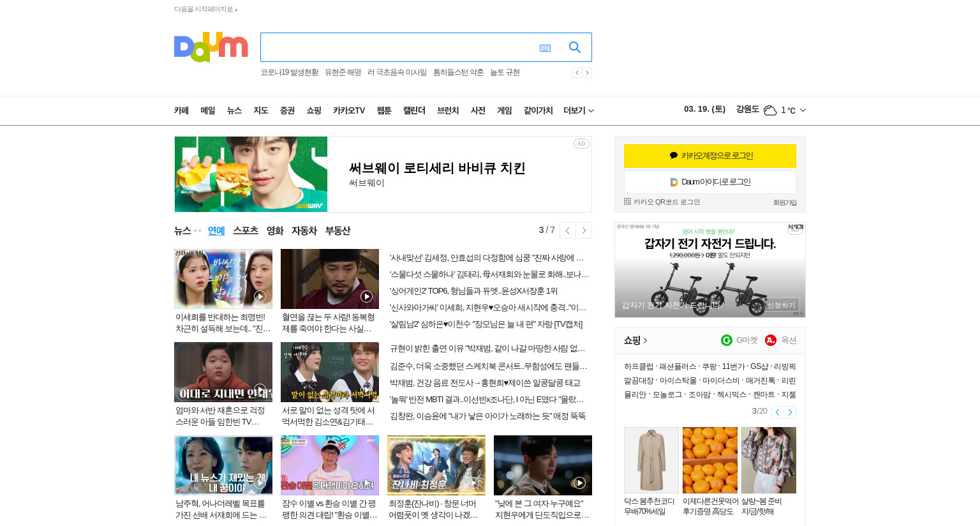Go to previous shopping page arrow

777,412
